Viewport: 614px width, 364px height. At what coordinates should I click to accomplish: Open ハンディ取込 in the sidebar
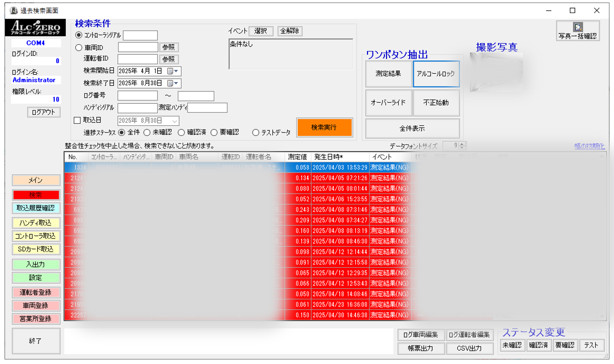tap(36, 223)
